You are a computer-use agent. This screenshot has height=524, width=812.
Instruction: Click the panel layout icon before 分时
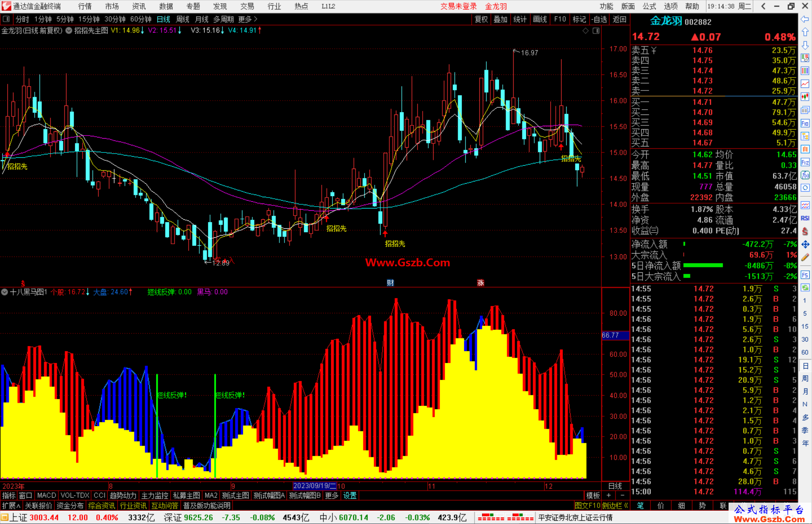click(x=6, y=19)
